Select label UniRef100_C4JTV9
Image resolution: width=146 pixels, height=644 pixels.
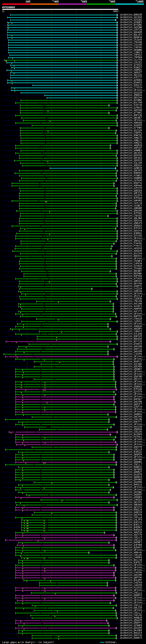[x=131, y=60]
